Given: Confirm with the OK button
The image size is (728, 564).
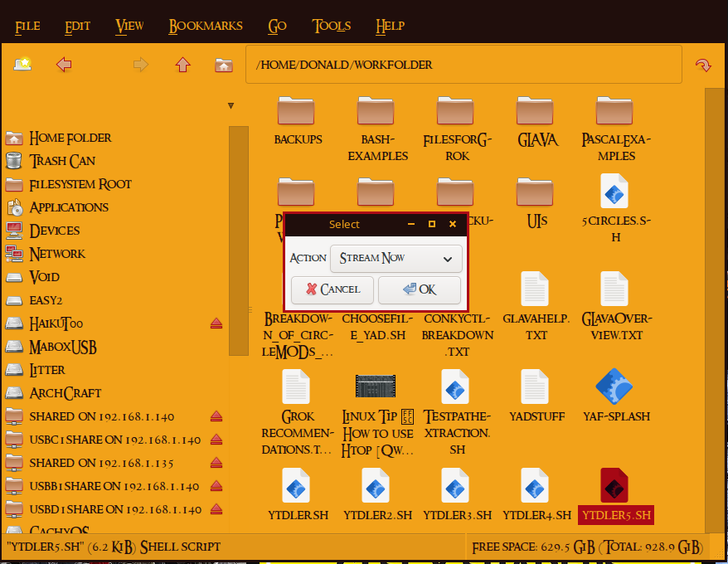Looking at the screenshot, I should (420, 289).
